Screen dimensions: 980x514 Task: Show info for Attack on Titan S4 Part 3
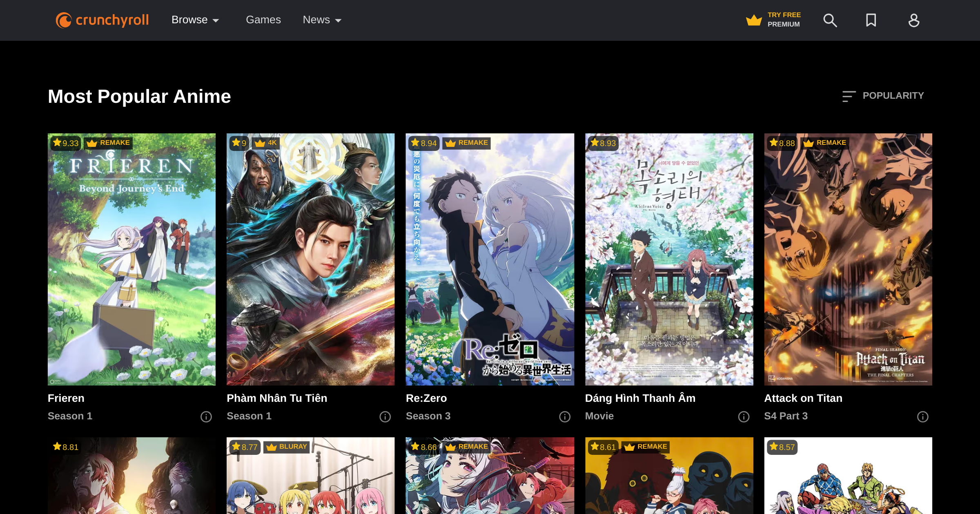pyautogui.click(x=923, y=417)
